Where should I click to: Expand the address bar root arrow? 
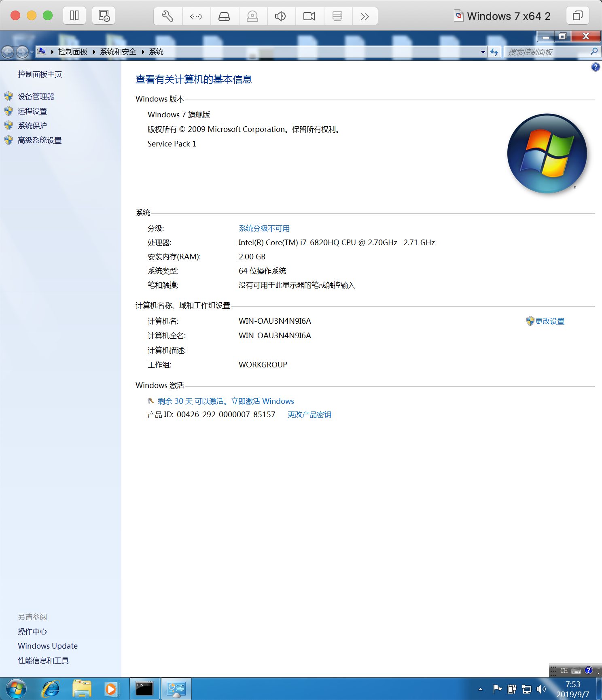[52, 52]
